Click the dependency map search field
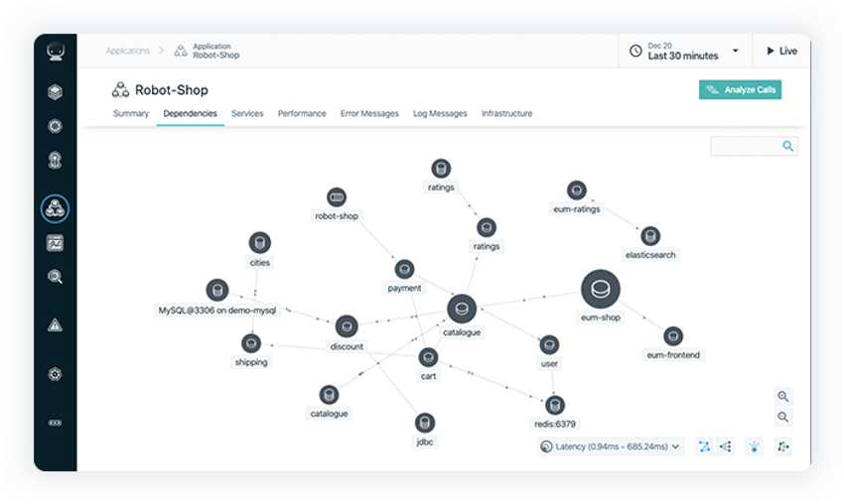 747,146
